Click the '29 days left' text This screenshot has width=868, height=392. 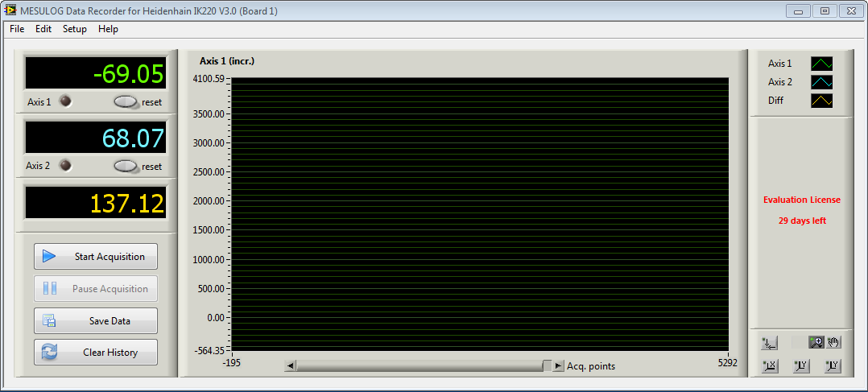[802, 221]
